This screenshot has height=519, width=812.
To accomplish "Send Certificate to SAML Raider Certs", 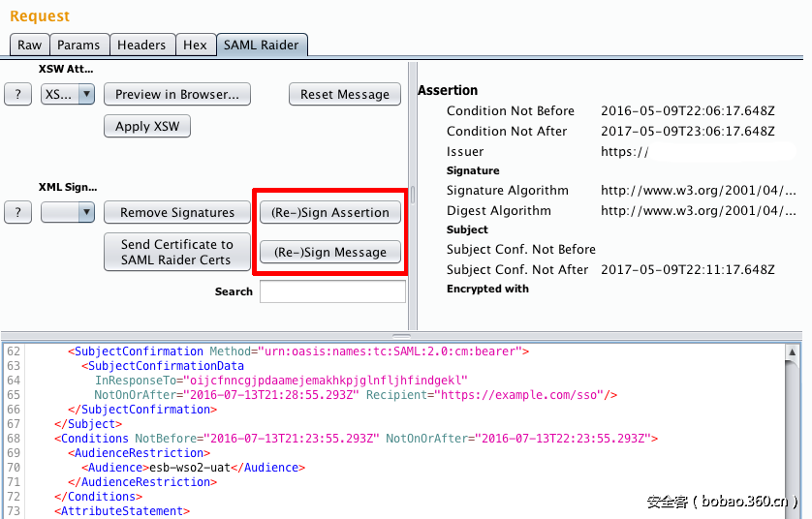I will pos(176,252).
